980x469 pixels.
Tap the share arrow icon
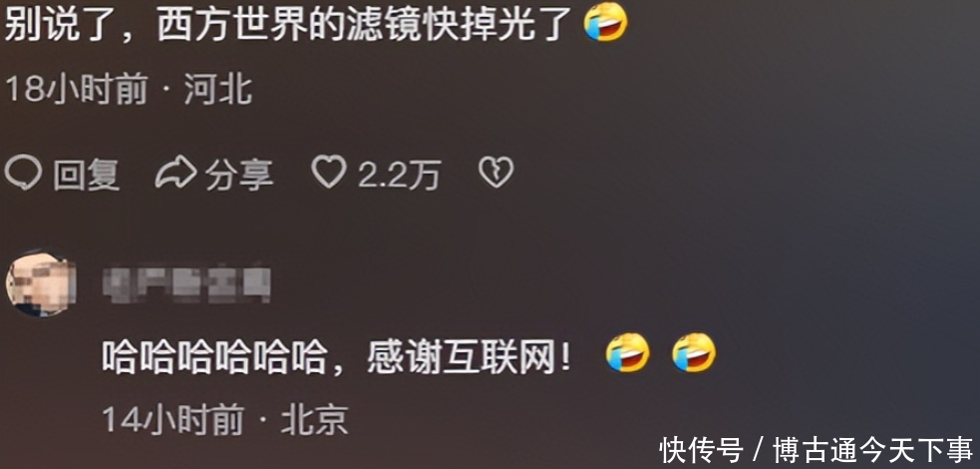pos(175,174)
